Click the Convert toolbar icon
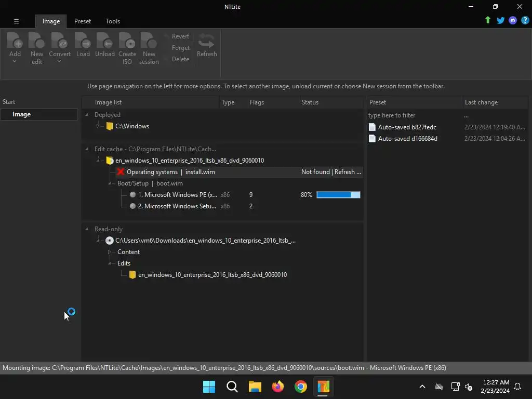The image size is (532, 399). pyautogui.click(x=59, y=41)
